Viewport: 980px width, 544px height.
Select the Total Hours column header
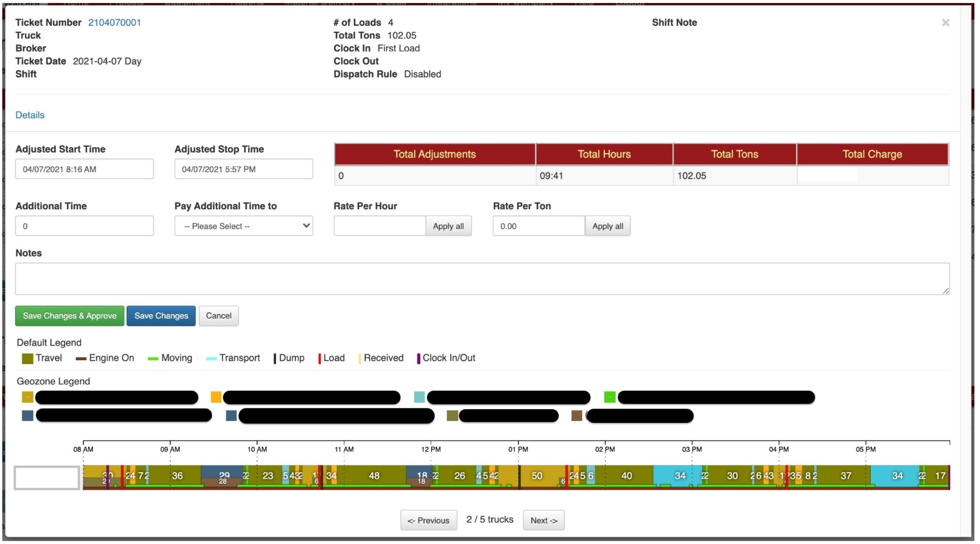[x=604, y=154]
